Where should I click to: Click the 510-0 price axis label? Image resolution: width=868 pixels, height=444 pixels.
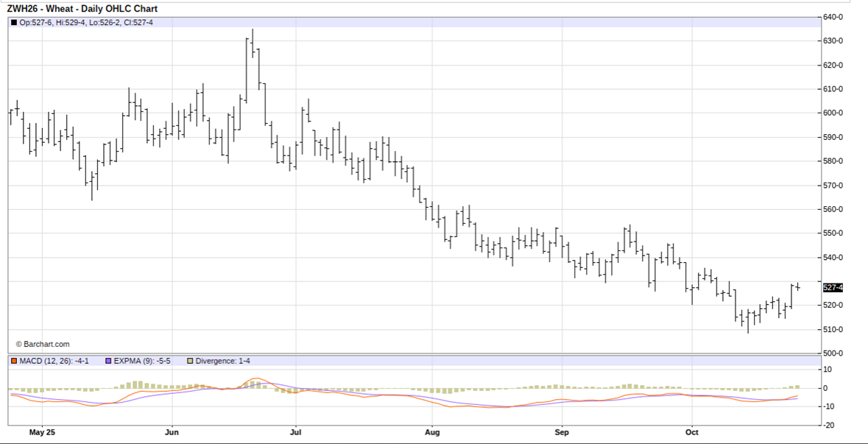pos(833,329)
